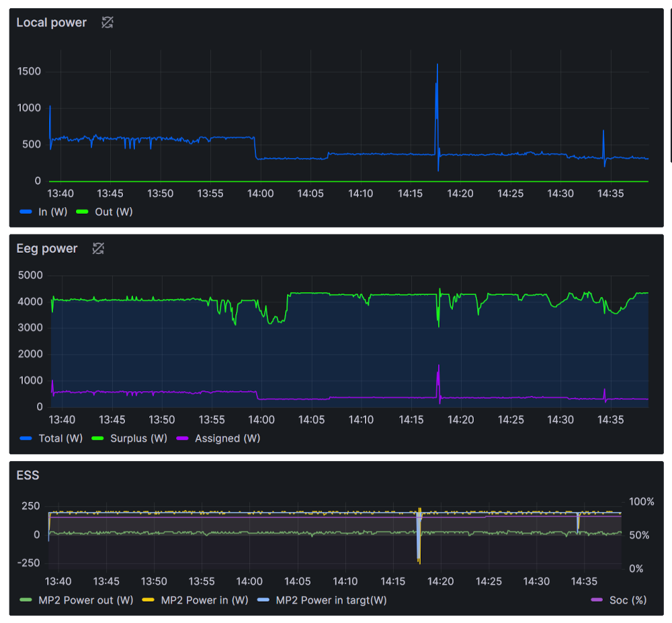Screen dimensions: 672x623
Task: Open the Local power panel title menu
Action: (52, 22)
